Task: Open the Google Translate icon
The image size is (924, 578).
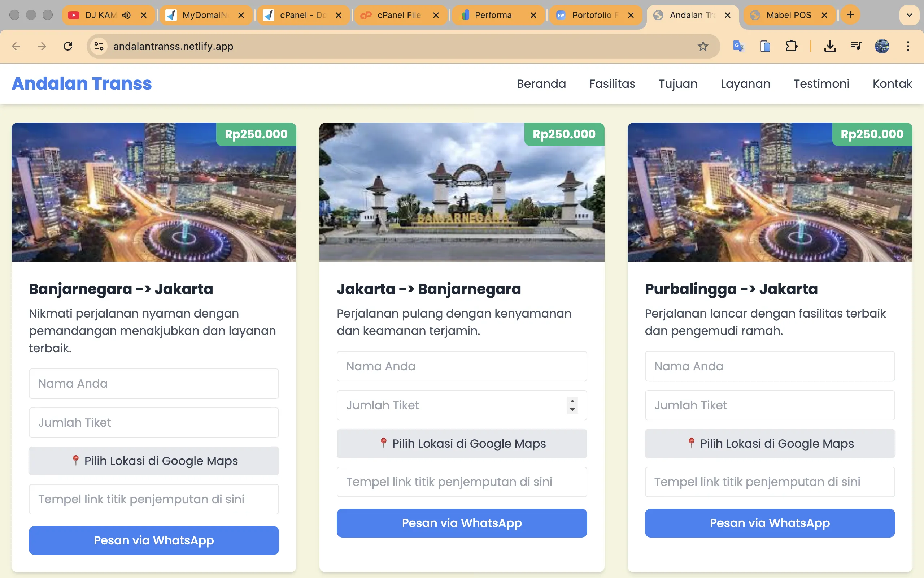Action: click(x=738, y=46)
